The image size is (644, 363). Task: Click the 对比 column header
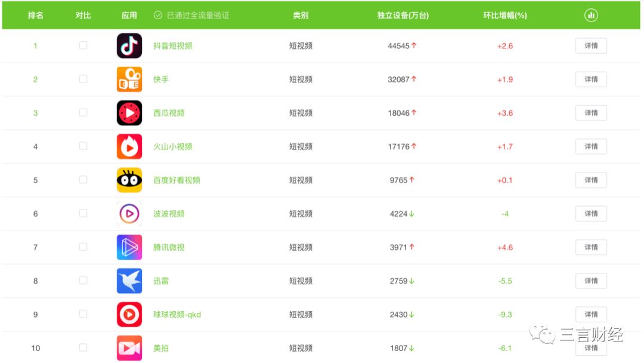(83, 16)
